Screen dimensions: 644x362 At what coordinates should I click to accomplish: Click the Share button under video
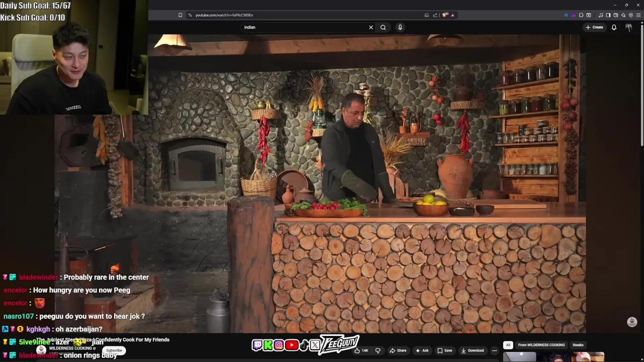pos(398,350)
